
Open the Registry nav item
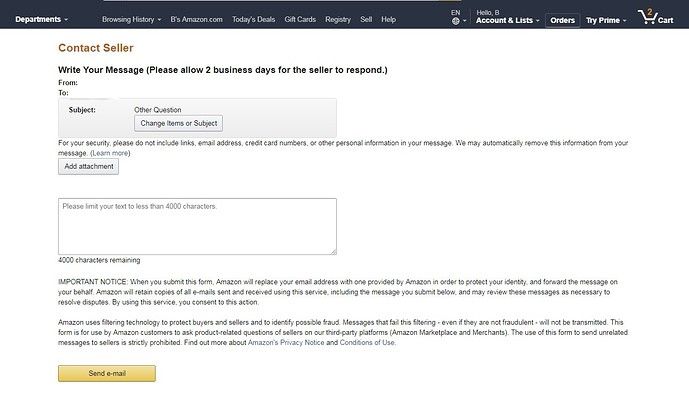click(338, 19)
